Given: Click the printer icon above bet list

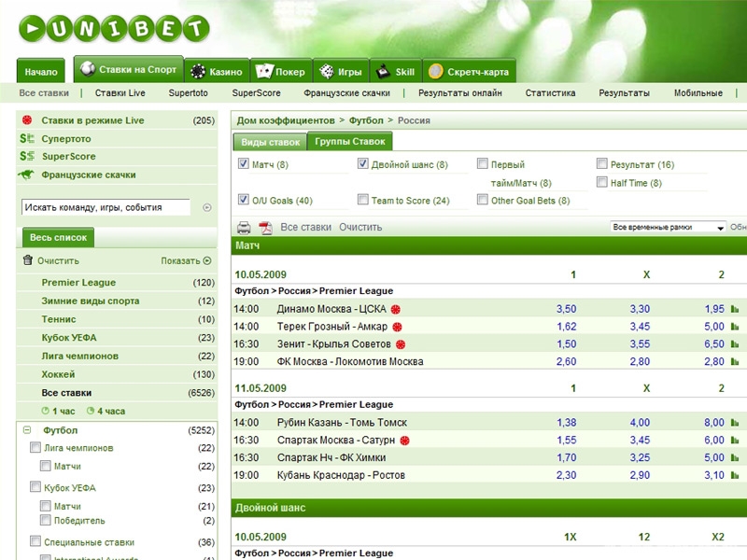Looking at the screenshot, I should pyautogui.click(x=244, y=227).
